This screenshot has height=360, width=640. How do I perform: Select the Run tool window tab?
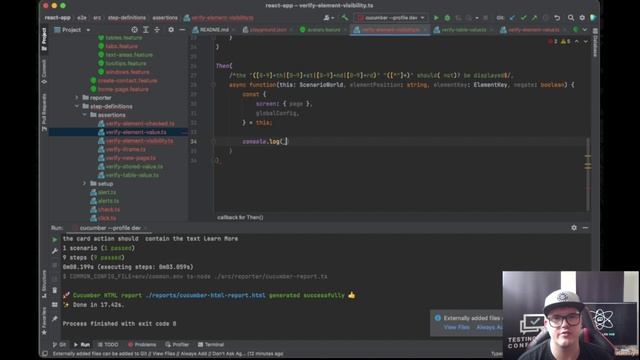tap(82, 344)
